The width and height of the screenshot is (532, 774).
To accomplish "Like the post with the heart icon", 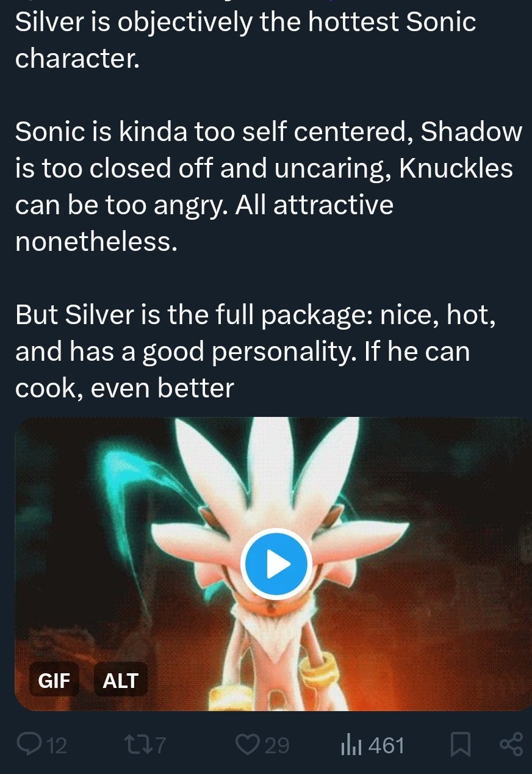I will pyautogui.click(x=248, y=745).
